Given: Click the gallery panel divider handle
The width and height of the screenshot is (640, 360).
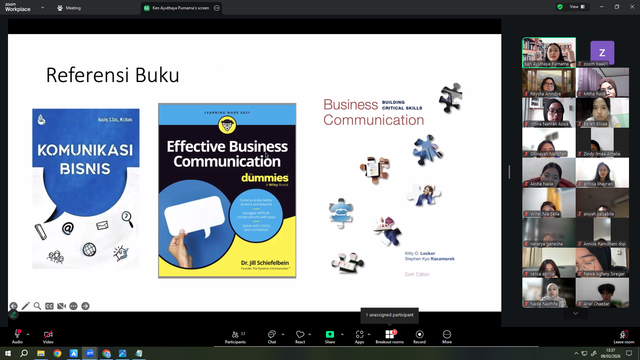Looking at the screenshot, I should pyautogui.click(x=509, y=172).
